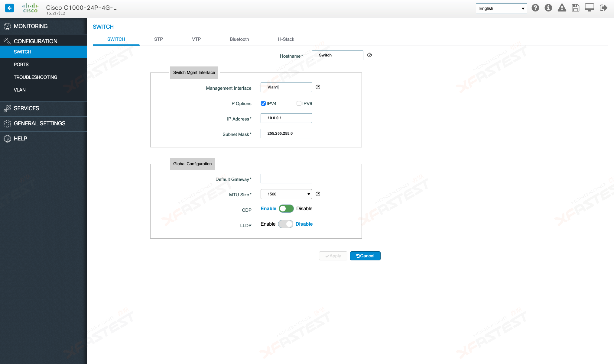
Task: Click the LLDP Enable label
Action: tap(268, 224)
